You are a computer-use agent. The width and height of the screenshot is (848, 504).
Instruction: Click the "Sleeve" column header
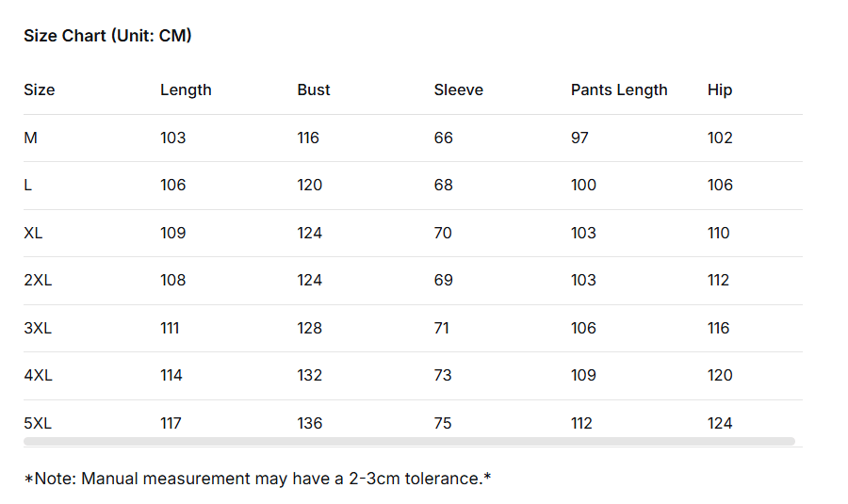pyautogui.click(x=459, y=90)
